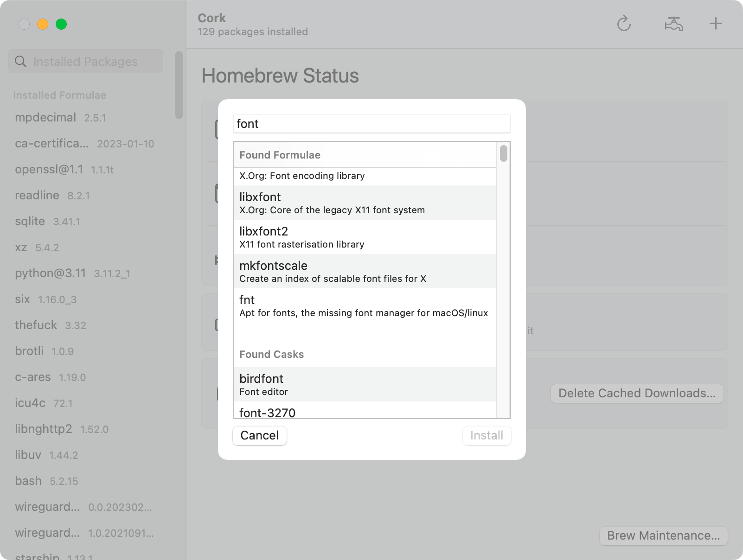The image size is (743, 560).
Task: Open the Homebrew taps view
Action: click(x=673, y=24)
